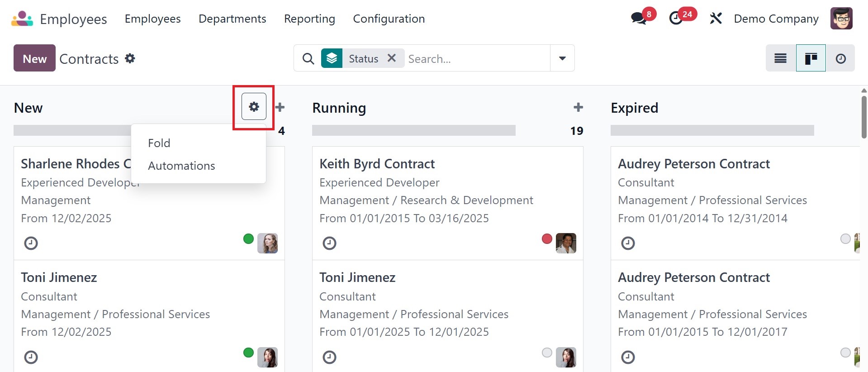The height and width of the screenshot is (372, 868).
Task: Open the Reporting menu
Action: 309,19
